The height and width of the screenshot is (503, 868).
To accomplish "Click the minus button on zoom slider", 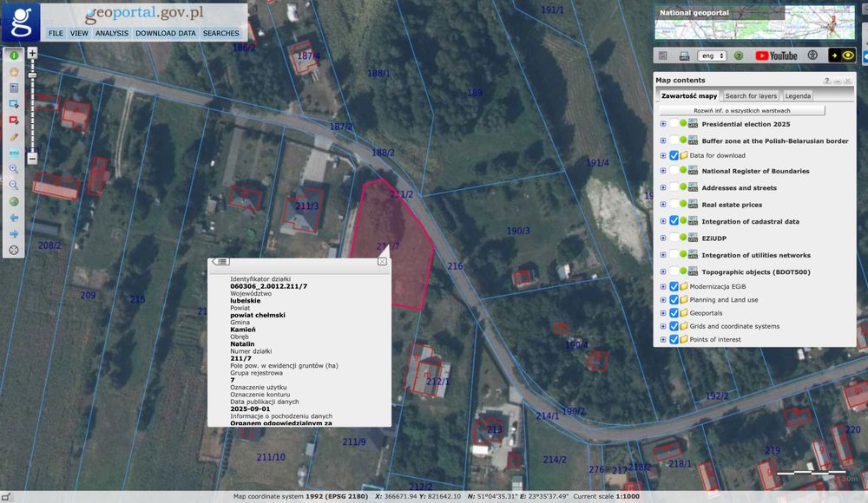I will [32, 158].
